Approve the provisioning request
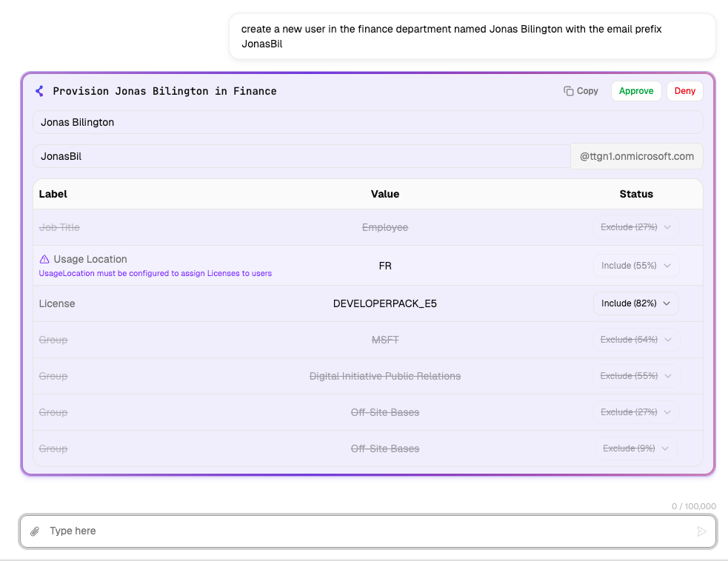This screenshot has height=561, width=728. [636, 91]
